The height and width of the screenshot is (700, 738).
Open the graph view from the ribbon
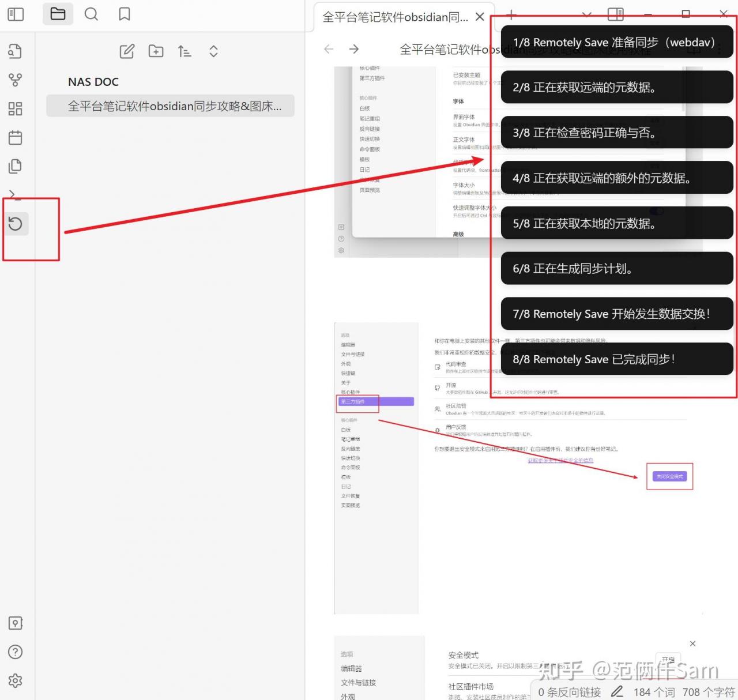(16, 80)
